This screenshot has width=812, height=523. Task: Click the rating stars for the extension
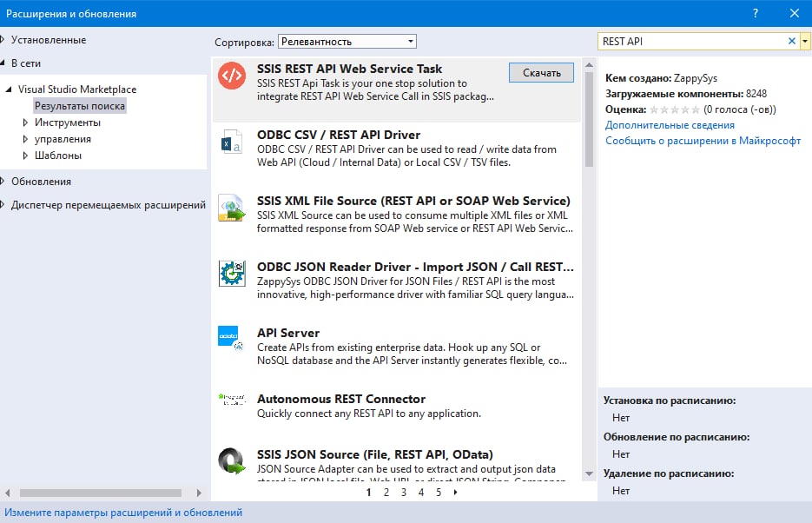tap(675, 109)
